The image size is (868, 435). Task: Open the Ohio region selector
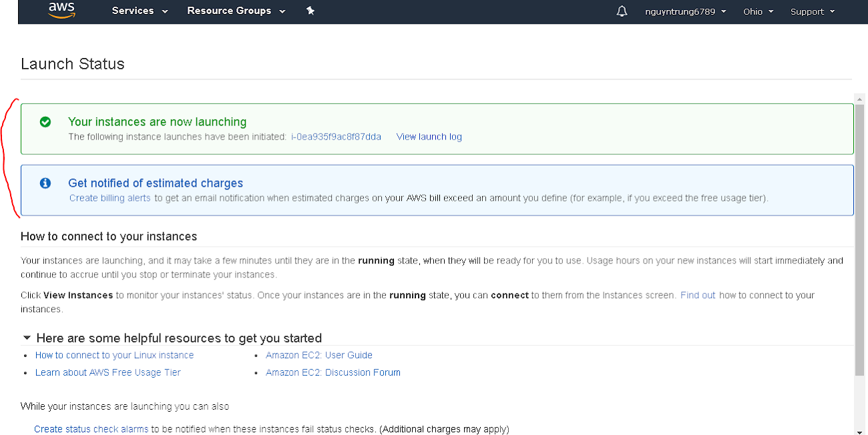[x=758, y=12]
